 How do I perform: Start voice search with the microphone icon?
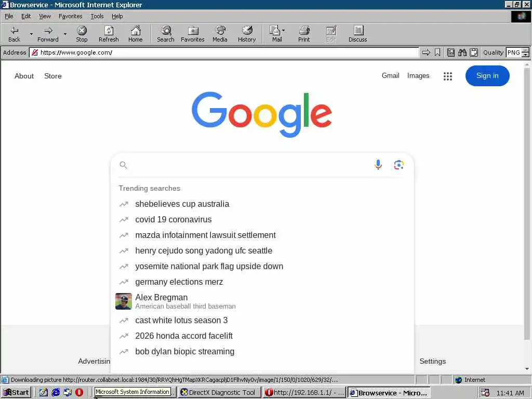coord(378,165)
